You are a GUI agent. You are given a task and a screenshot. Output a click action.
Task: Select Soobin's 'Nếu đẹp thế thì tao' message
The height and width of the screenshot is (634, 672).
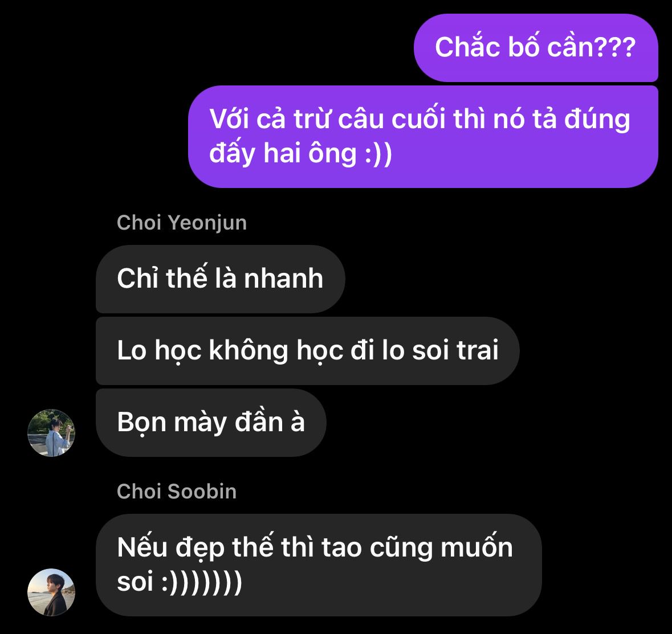(x=319, y=565)
